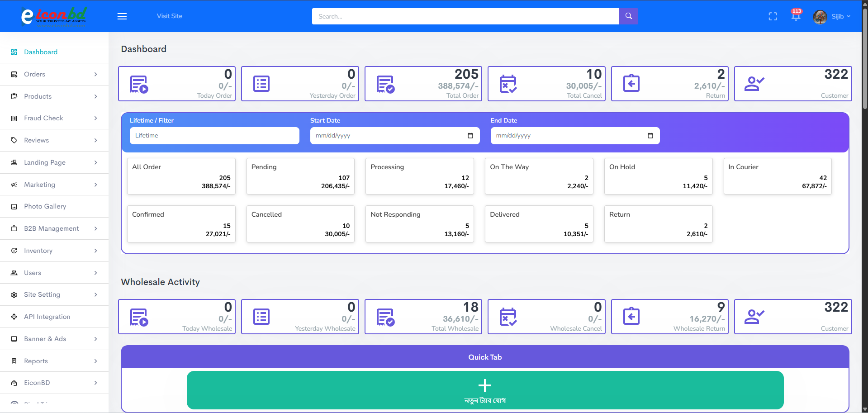Open the B2B Management menu item
Viewport: 868px width, 413px height.
pyautogui.click(x=51, y=228)
